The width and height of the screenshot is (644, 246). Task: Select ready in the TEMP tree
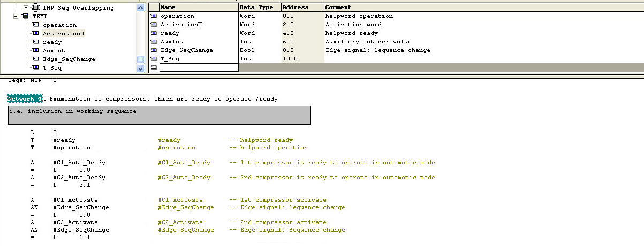52,42
